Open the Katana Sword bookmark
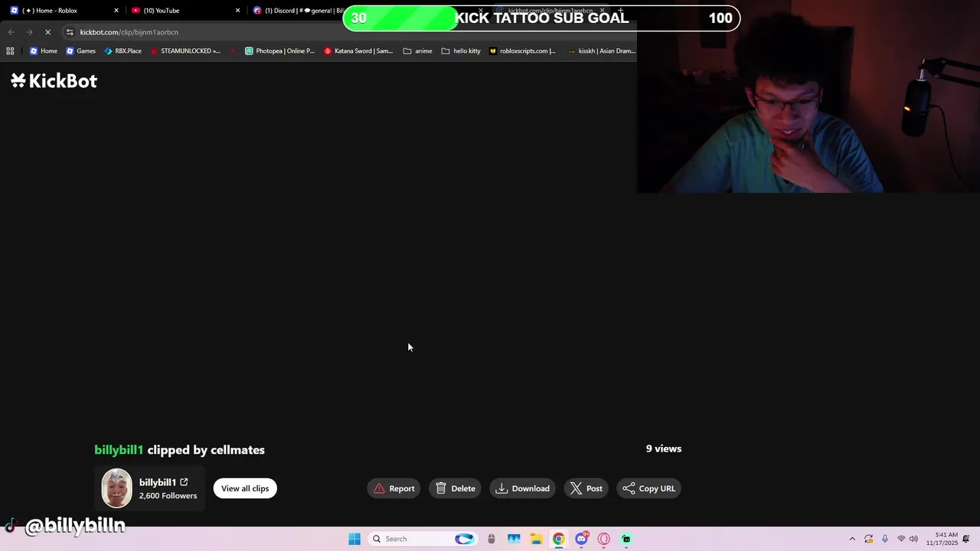Image resolution: width=980 pixels, height=551 pixels. [358, 51]
